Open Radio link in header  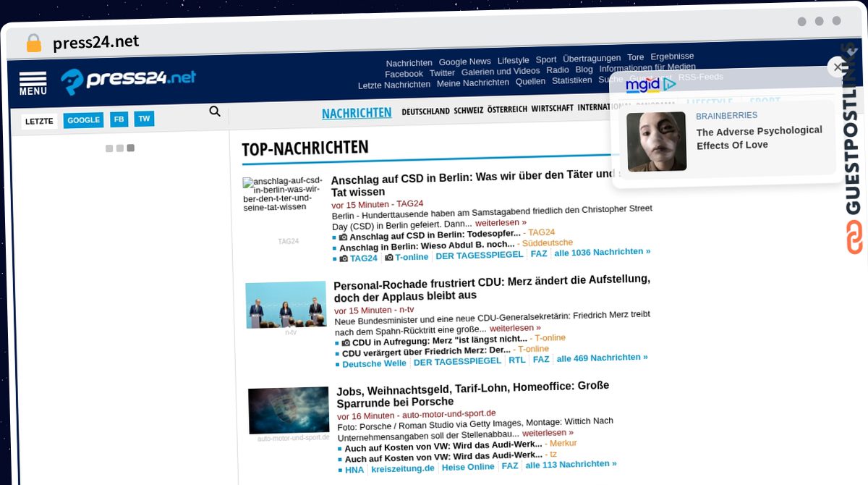(x=558, y=69)
